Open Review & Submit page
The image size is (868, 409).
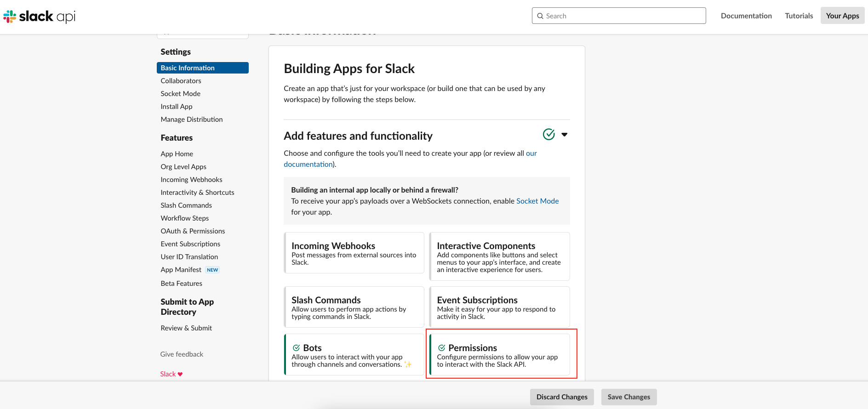(186, 328)
